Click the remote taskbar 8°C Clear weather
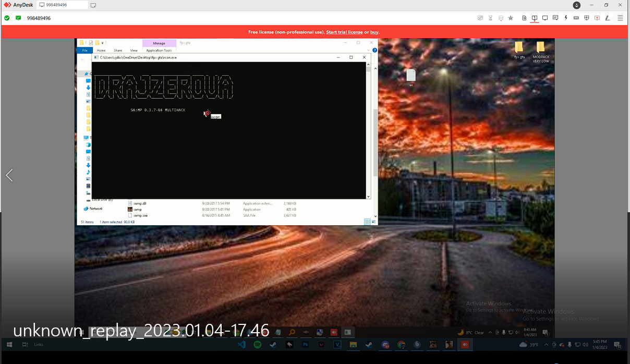This screenshot has width=630, height=364. (471, 332)
